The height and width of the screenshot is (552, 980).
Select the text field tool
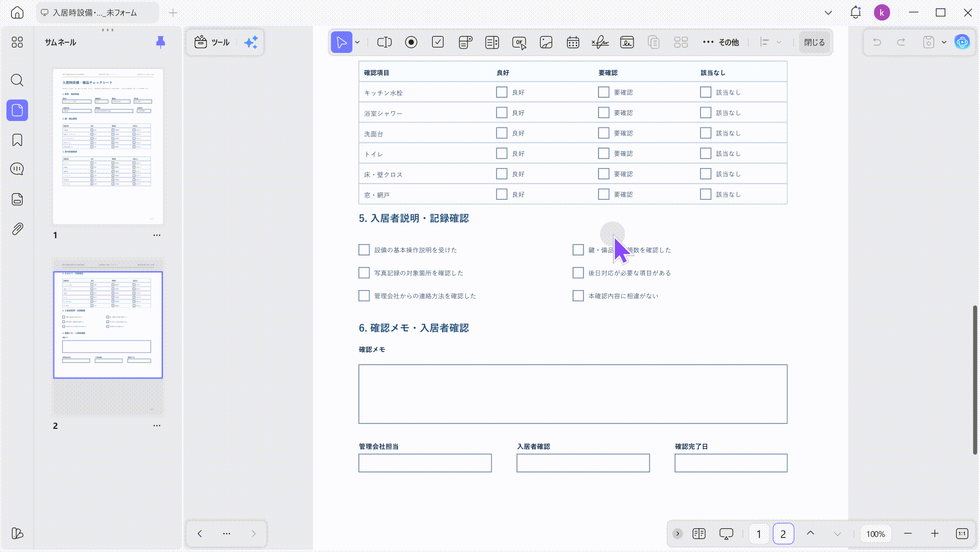384,42
